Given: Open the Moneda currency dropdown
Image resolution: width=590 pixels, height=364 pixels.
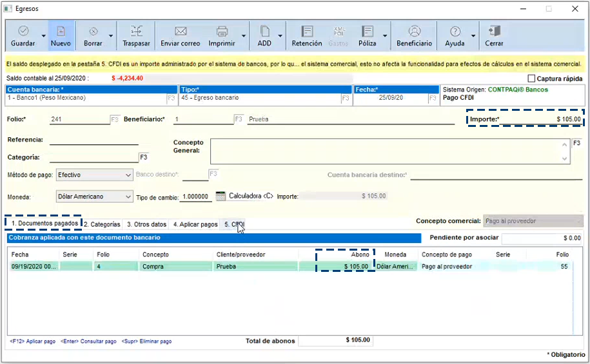Looking at the screenshot, I should (x=128, y=196).
